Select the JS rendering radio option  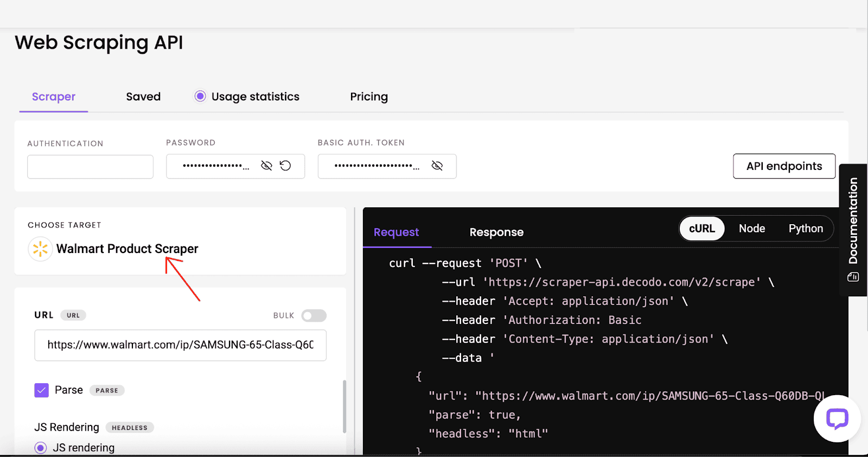pos(41,448)
